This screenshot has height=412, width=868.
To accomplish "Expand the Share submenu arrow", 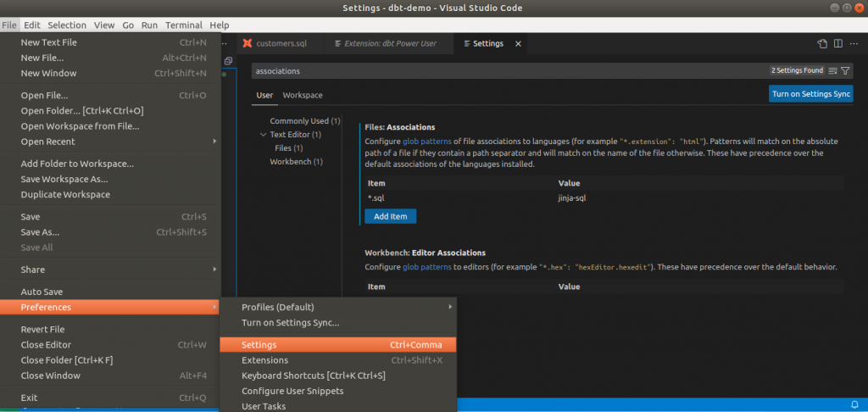I will click(x=214, y=270).
